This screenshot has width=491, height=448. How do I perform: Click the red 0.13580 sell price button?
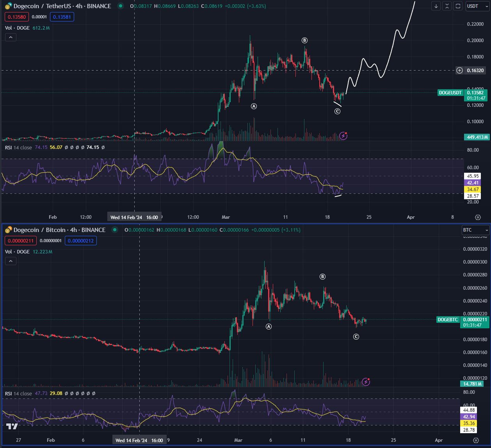(x=17, y=17)
